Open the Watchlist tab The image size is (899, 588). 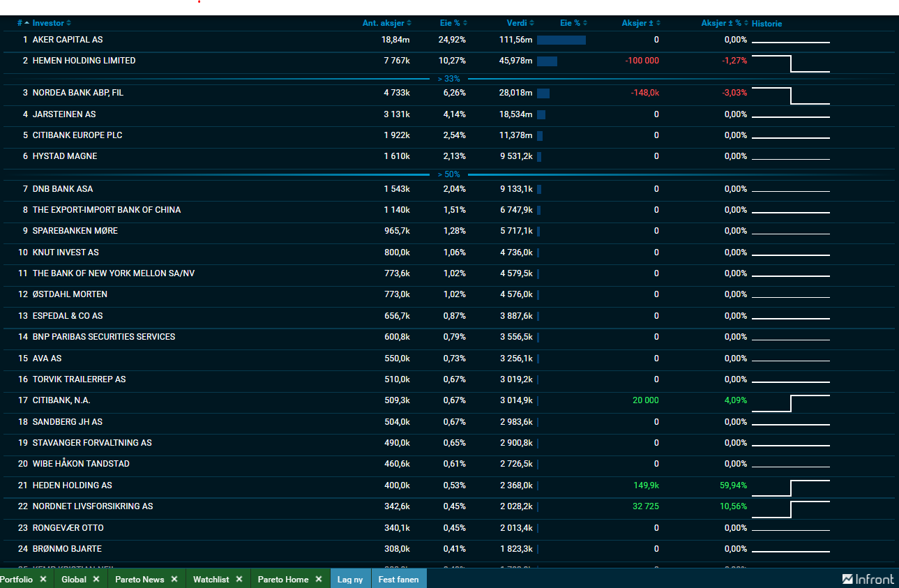pyautogui.click(x=211, y=579)
